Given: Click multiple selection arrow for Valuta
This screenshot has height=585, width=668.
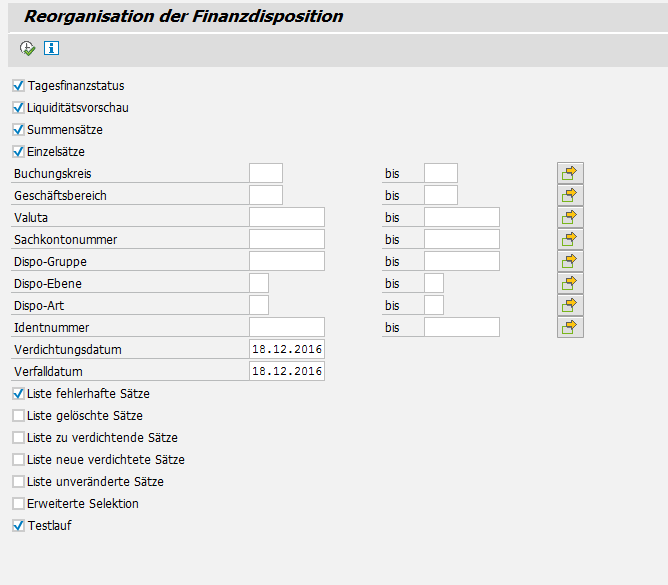Looking at the screenshot, I should coord(570,217).
